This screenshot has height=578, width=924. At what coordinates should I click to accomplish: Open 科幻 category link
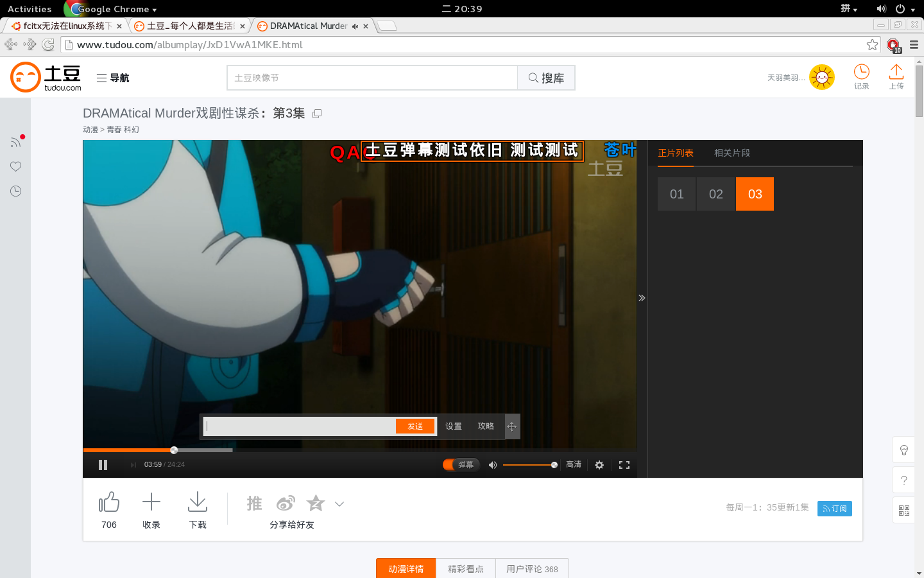pos(132,129)
